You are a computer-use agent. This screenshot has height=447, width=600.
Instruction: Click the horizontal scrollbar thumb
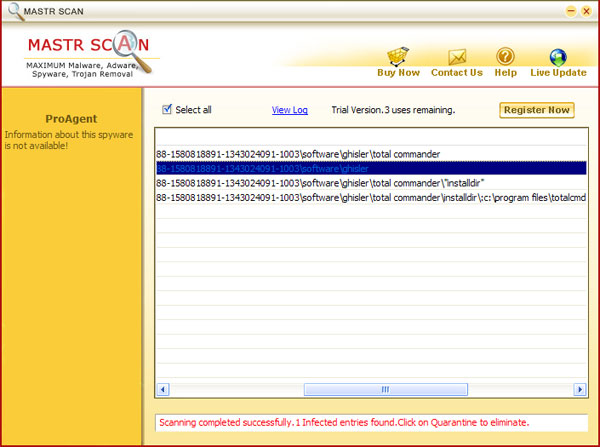click(x=386, y=390)
